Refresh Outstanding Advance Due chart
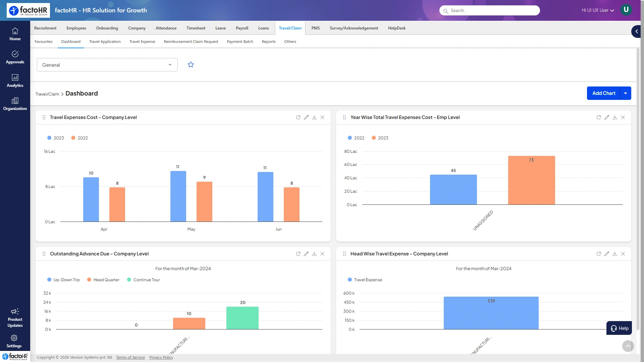 298,254
